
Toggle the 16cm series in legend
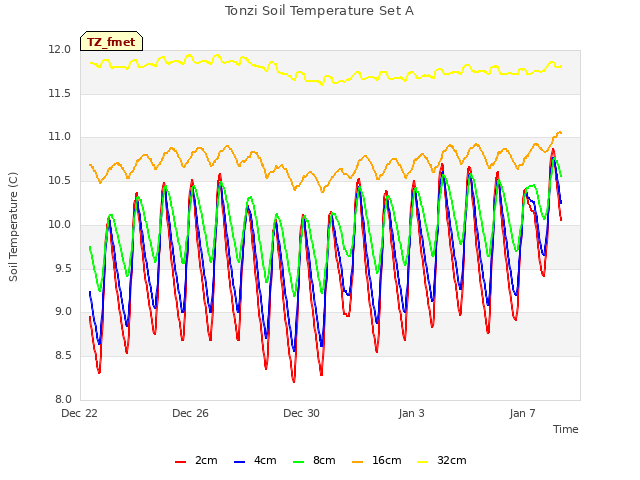(x=376, y=460)
